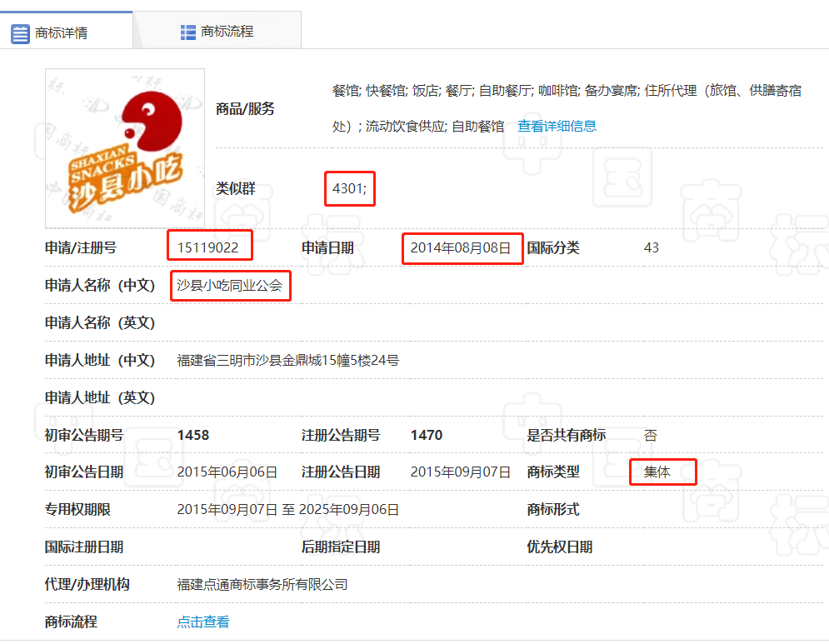Click registration announcement issue number 1470
829x644 pixels.
427,435
